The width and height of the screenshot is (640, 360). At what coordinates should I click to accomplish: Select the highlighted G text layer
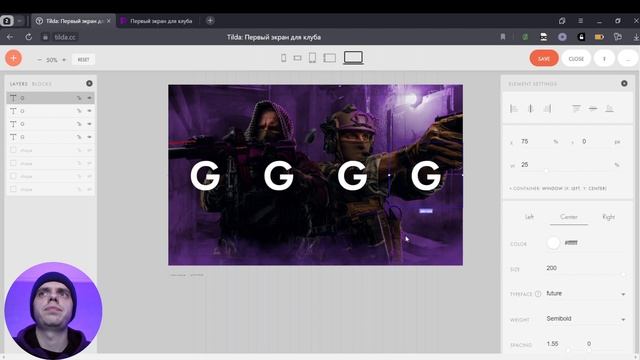[50, 98]
